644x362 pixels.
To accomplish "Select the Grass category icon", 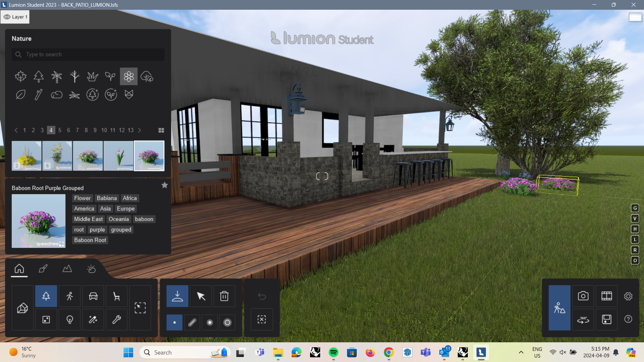I will click(92, 76).
